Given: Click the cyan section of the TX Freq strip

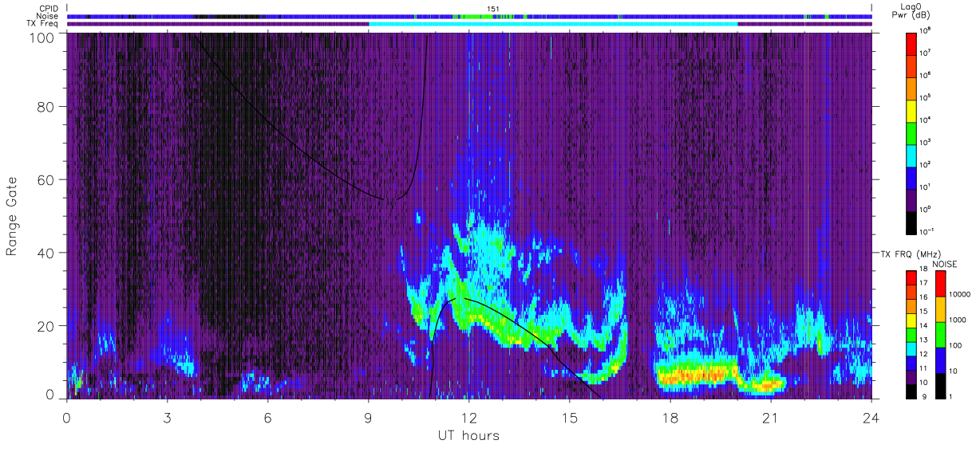Looking at the screenshot, I should [x=553, y=24].
